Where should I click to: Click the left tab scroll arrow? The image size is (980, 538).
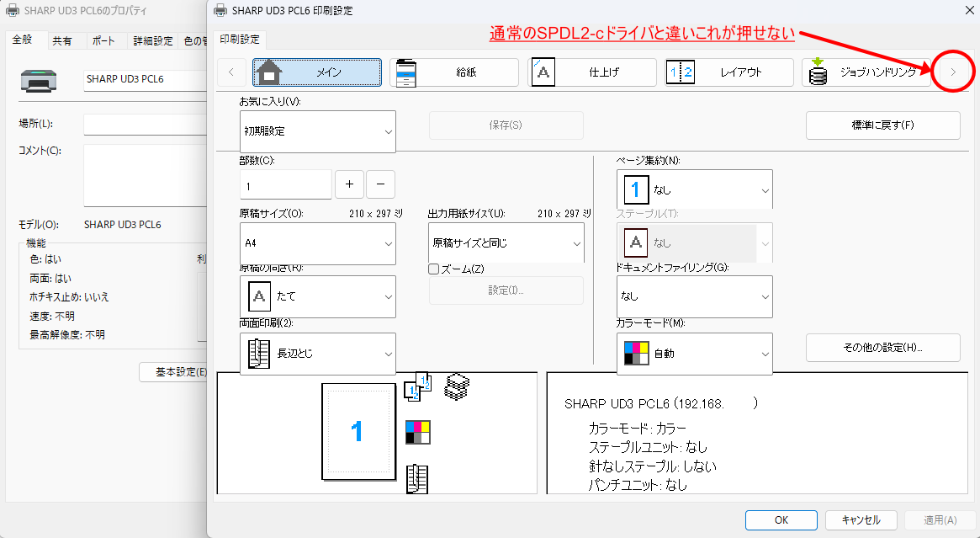(231, 72)
